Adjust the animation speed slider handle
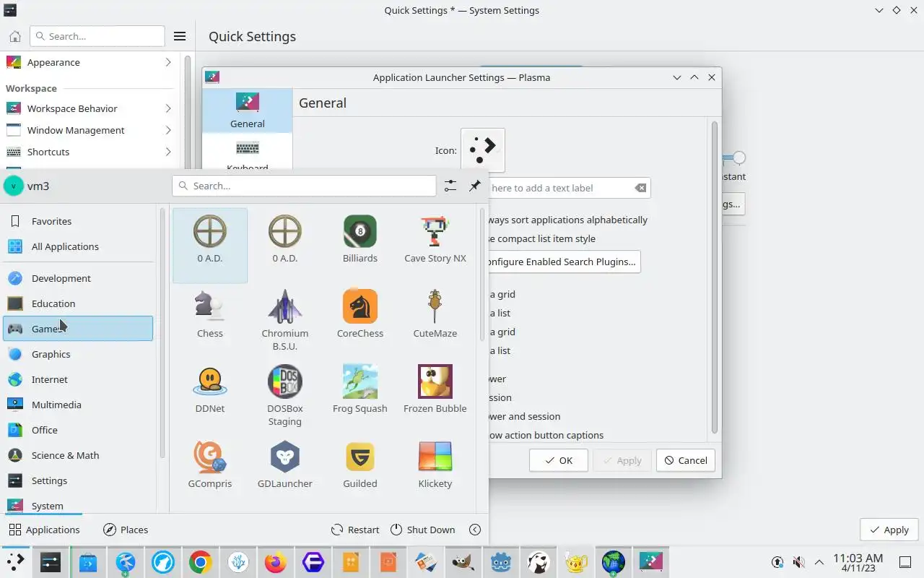Image resolution: width=924 pixels, height=578 pixels. (x=738, y=158)
